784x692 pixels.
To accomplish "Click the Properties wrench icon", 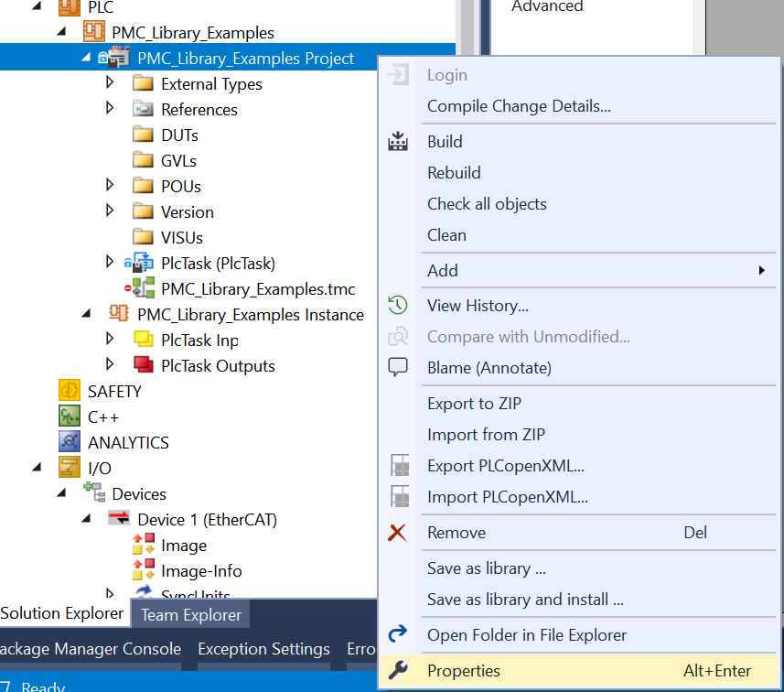I will pyautogui.click(x=398, y=671).
